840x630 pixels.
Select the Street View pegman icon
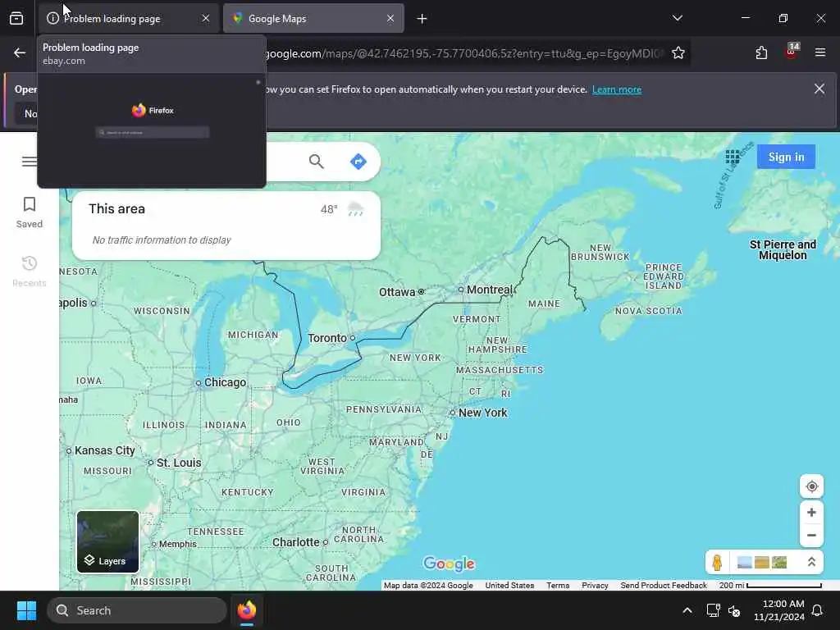tap(717, 563)
